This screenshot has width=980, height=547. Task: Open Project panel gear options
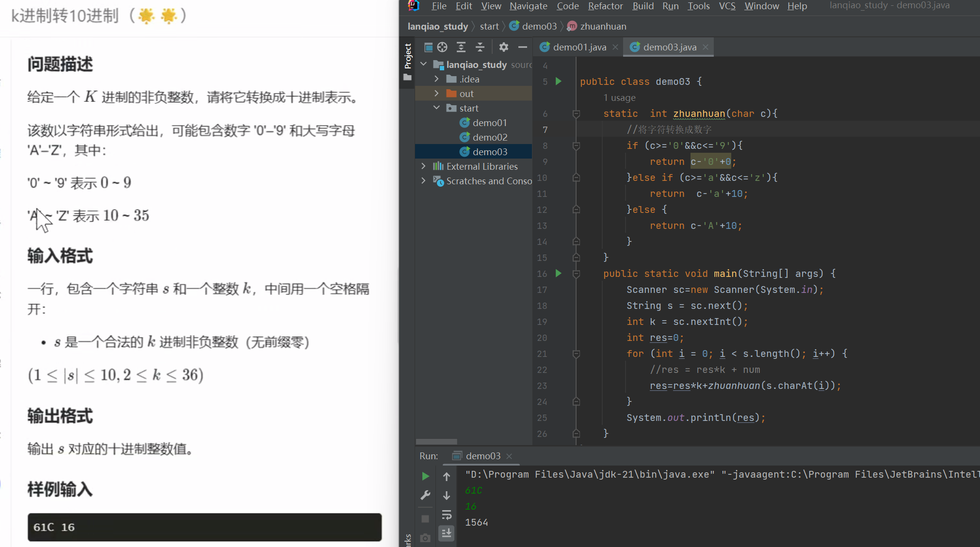tap(504, 47)
